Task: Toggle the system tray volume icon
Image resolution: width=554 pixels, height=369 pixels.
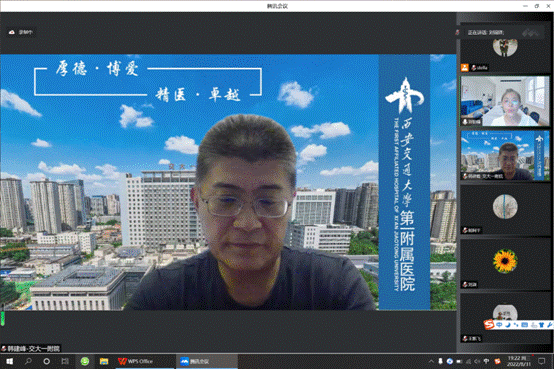Action: (477, 361)
